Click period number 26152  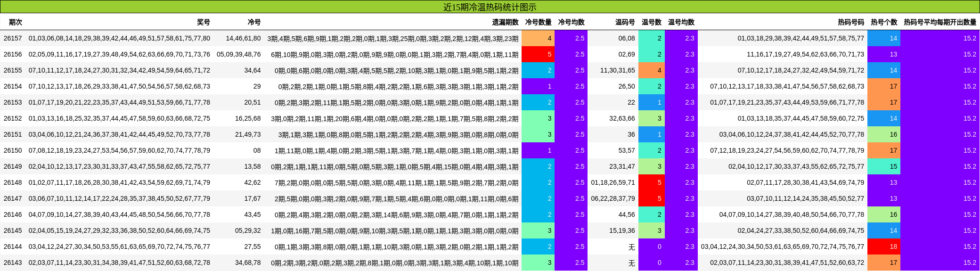pos(13,118)
